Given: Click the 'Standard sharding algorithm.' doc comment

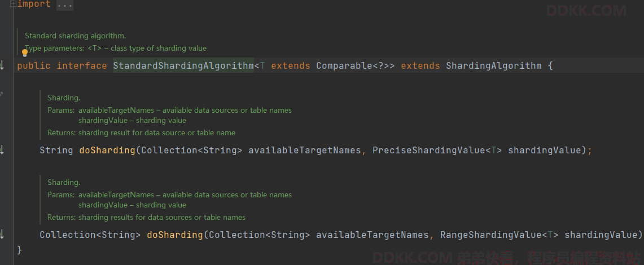Looking at the screenshot, I should [x=75, y=36].
